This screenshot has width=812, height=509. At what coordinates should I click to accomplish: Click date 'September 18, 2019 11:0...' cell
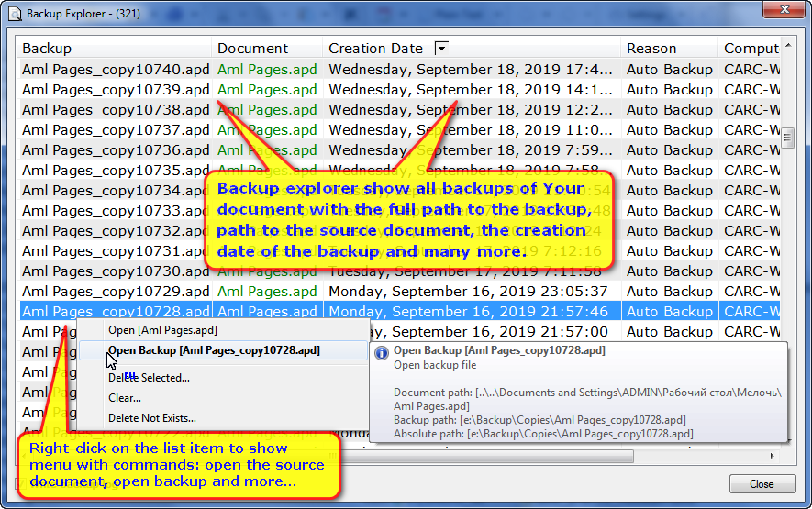[470, 130]
